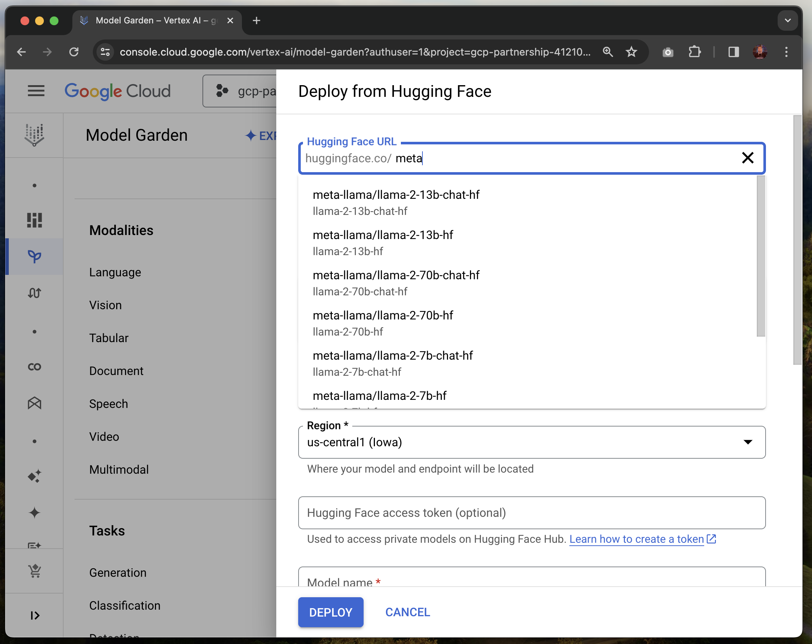Click the CANCEL button to dismiss dialog
This screenshot has width=812, height=644.
click(408, 612)
